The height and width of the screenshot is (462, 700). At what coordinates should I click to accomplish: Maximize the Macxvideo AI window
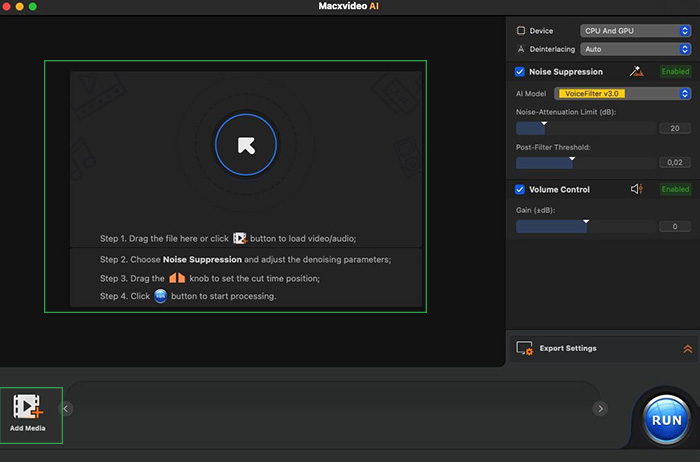(x=33, y=6)
